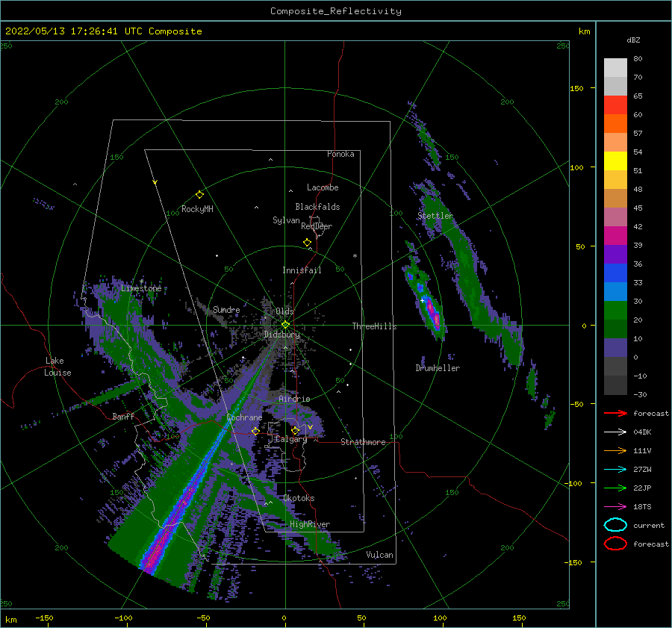The height and width of the screenshot is (628, 672).
Task: Click the cyan 27ZW arrow legend icon
Action: click(615, 470)
